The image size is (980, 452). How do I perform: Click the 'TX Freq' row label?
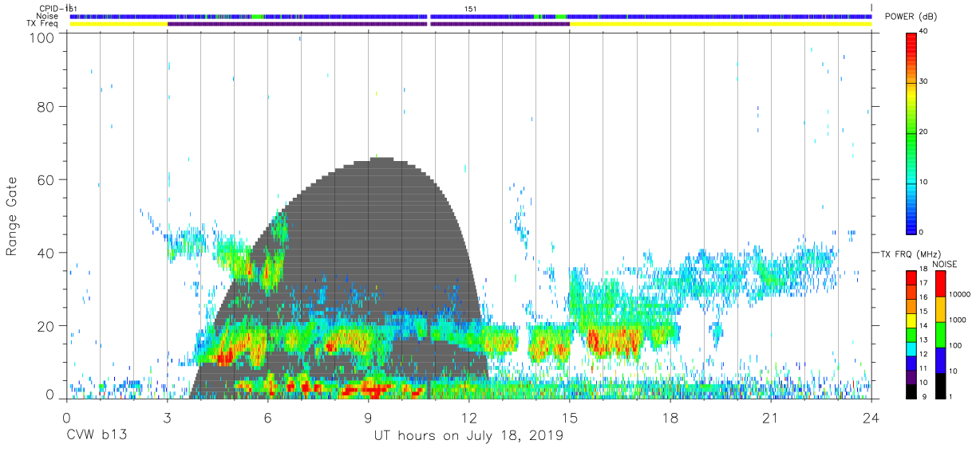point(41,24)
